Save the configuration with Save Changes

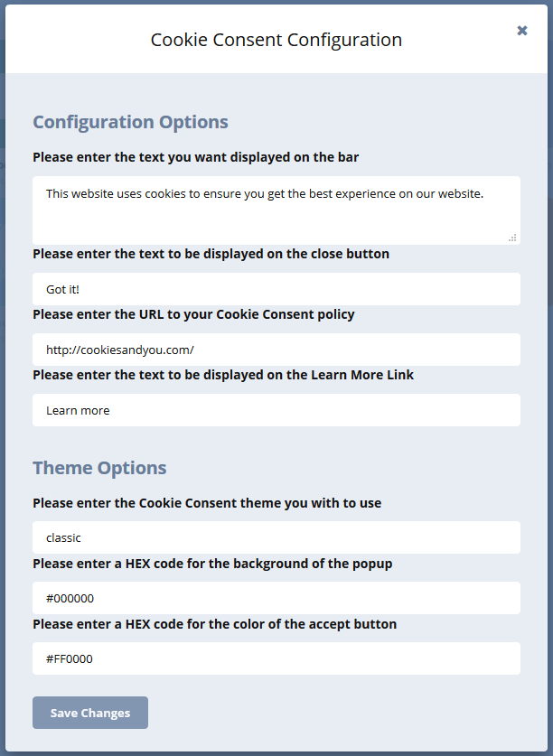(90, 713)
